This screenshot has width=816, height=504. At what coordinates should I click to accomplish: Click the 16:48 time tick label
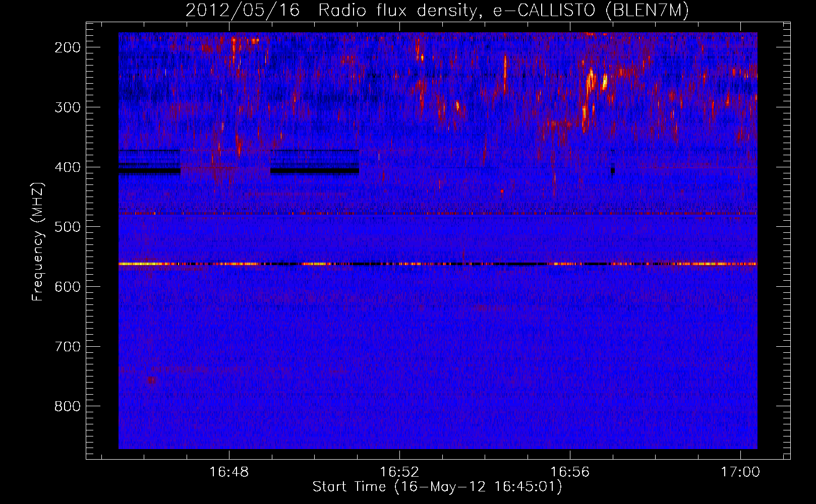coord(229,472)
